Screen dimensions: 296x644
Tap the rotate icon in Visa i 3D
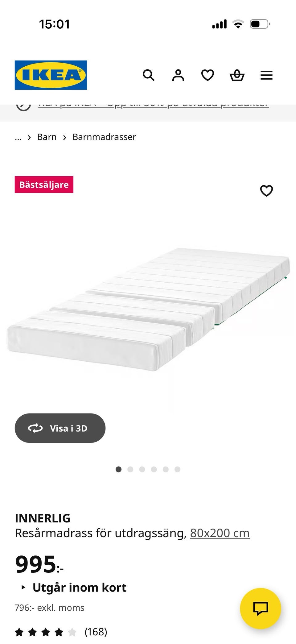[35, 428]
